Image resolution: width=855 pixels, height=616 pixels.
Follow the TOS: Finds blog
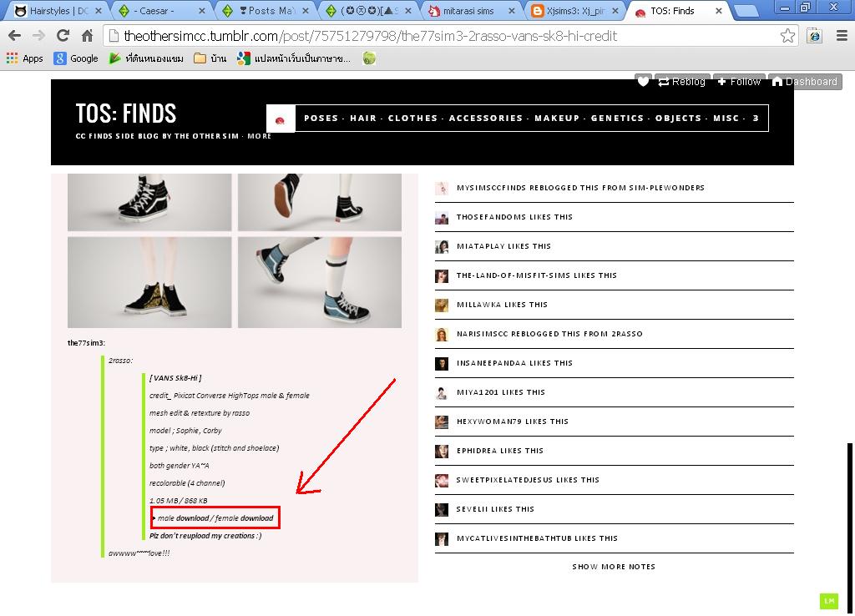coord(740,82)
